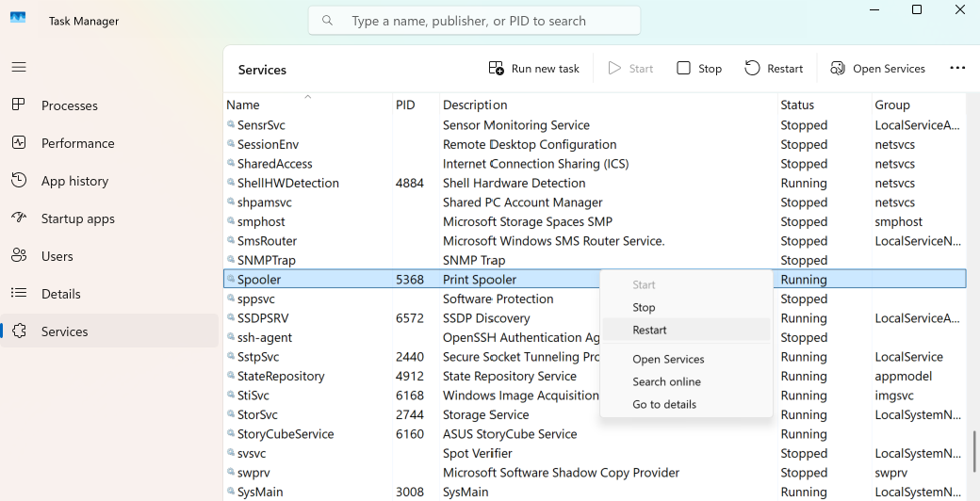980x501 pixels.
Task: Click Search online in context menu
Action: [x=666, y=381]
